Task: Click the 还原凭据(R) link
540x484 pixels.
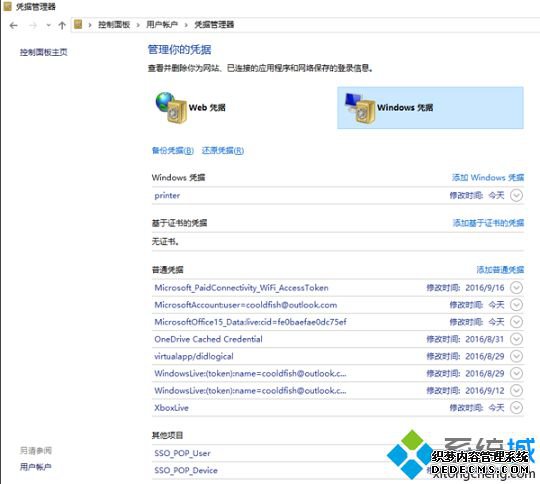Action: coord(223,151)
